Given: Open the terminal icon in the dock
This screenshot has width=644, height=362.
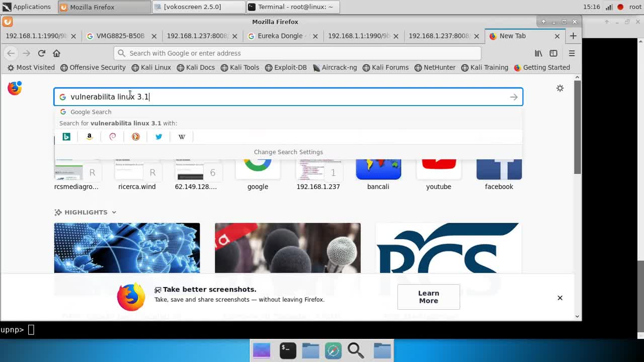Looking at the screenshot, I should pyautogui.click(x=288, y=350).
